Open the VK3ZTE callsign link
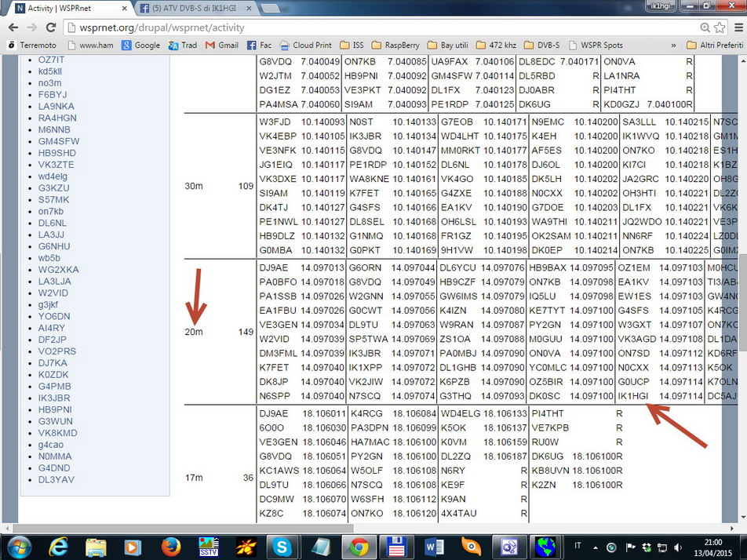The width and height of the screenshot is (747, 560). coord(56,165)
